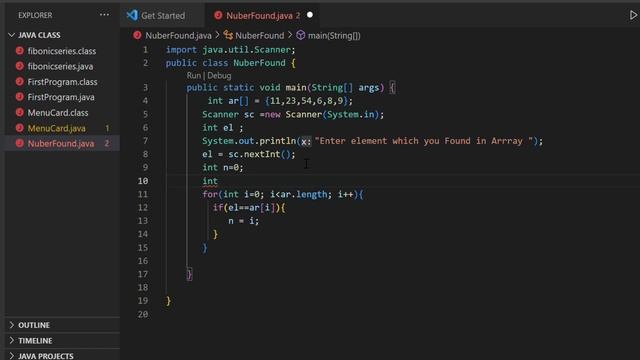This screenshot has height=360, width=640.
Task: Click the method cube icon in breadcrumb
Action: (x=301, y=36)
